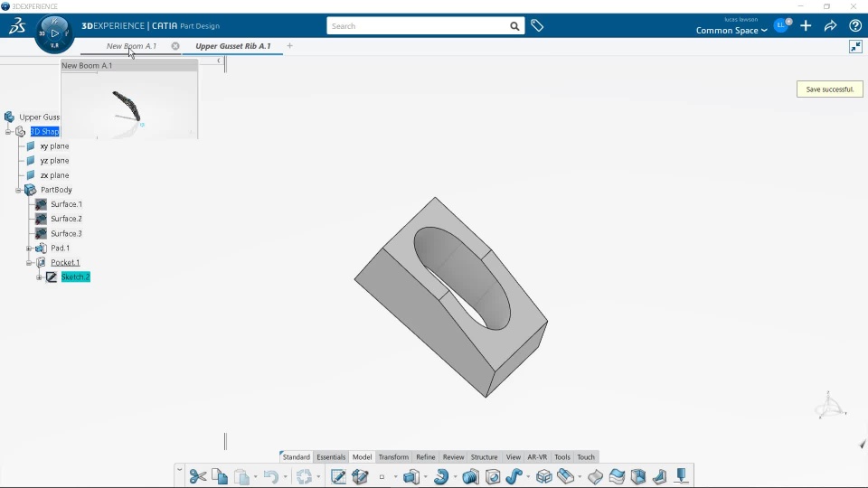Open the AR-VR toolbar tab

537,457
